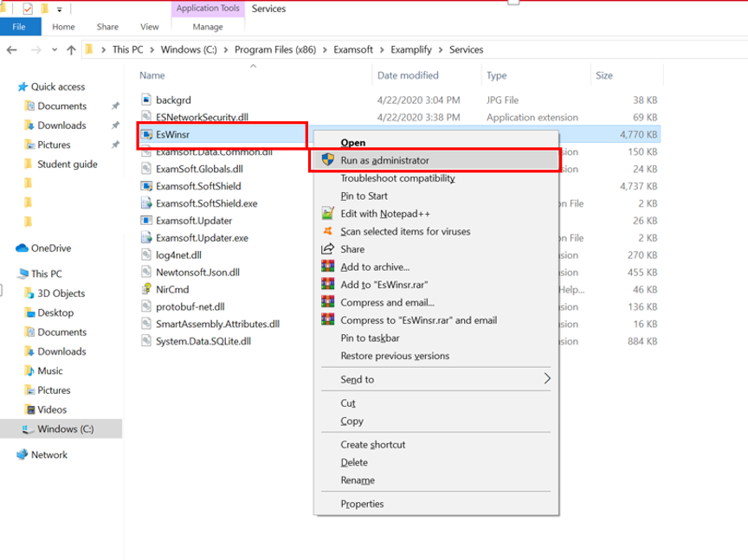
Task: Click the quick access toolbar properties checkmark icon
Action: (x=28, y=9)
